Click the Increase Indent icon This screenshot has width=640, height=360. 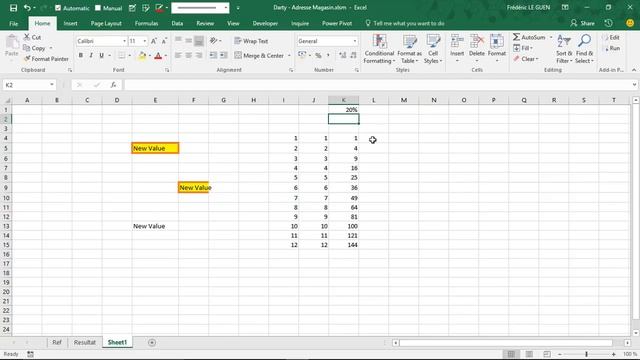coord(224,56)
